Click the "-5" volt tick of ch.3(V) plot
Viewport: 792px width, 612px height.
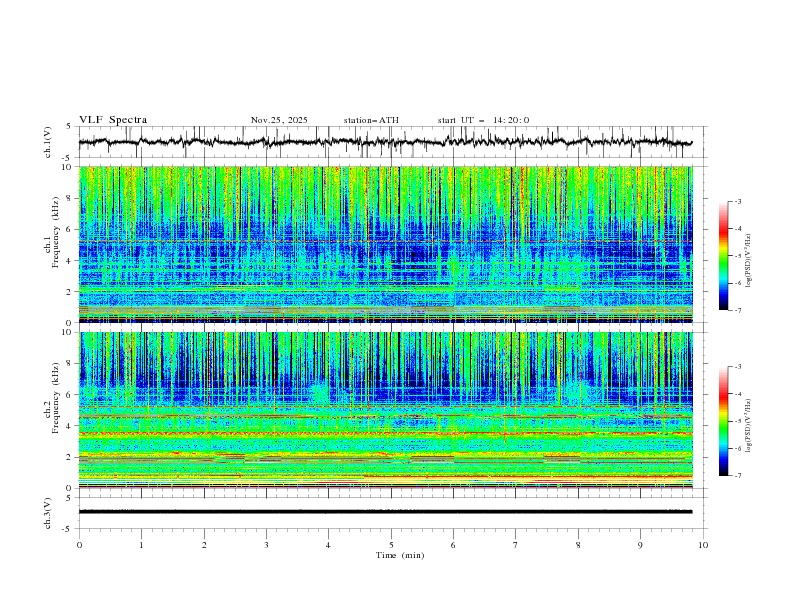[68, 529]
